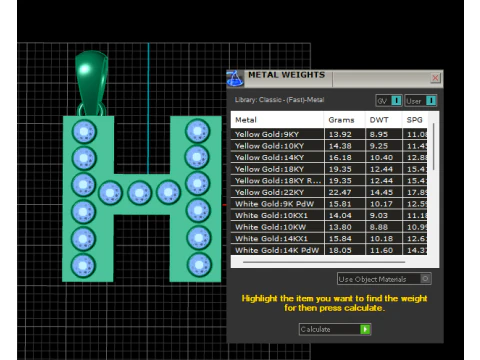Enable Use Object Materials option

point(384,279)
